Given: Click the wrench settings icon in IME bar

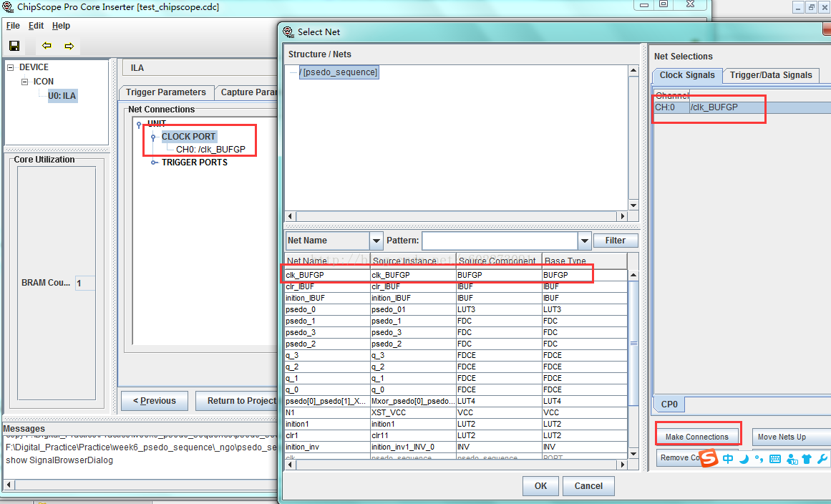Looking at the screenshot, I should coord(822,459).
